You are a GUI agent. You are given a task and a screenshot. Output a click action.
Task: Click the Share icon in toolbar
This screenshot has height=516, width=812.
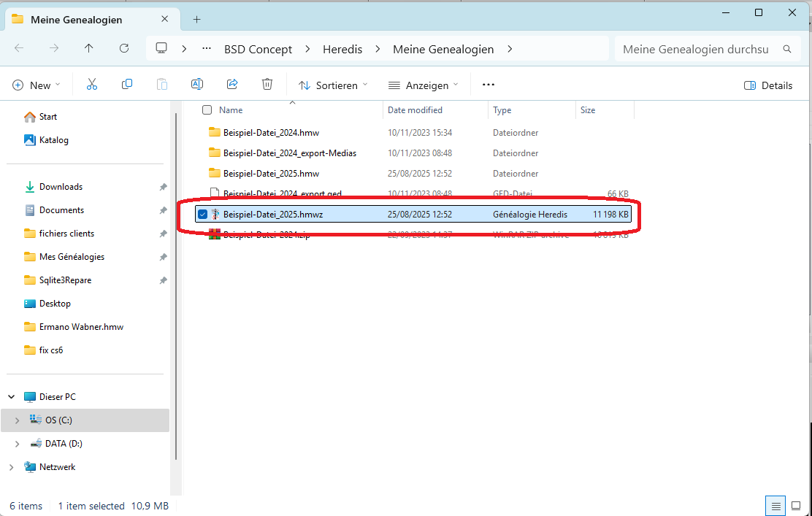coord(232,85)
